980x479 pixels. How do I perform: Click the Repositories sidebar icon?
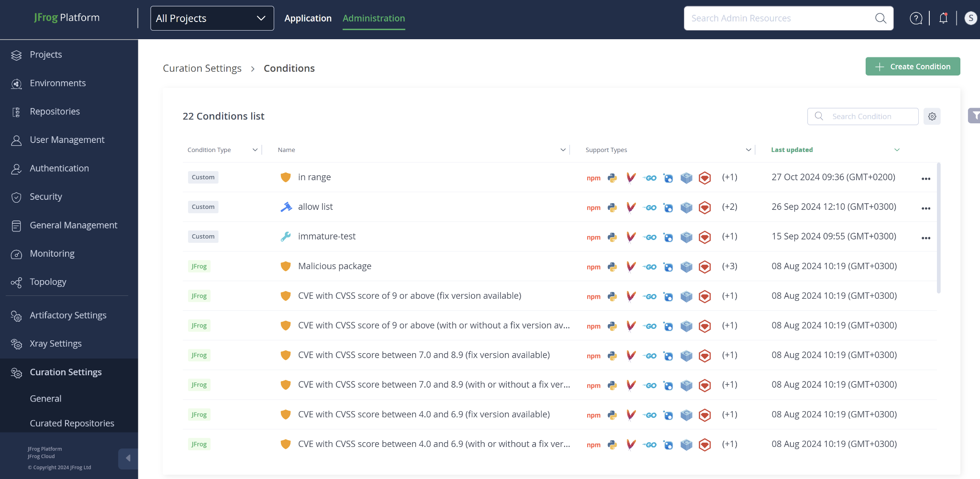pos(16,112)
